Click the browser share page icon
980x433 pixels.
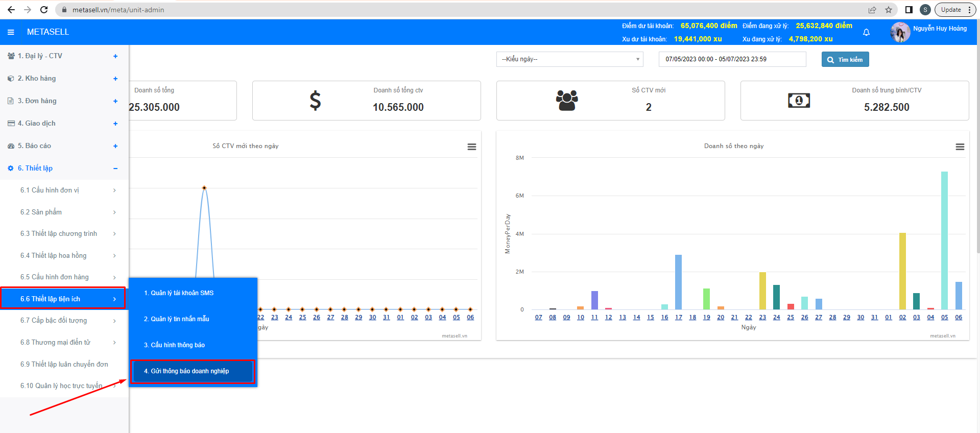point(872,10)
